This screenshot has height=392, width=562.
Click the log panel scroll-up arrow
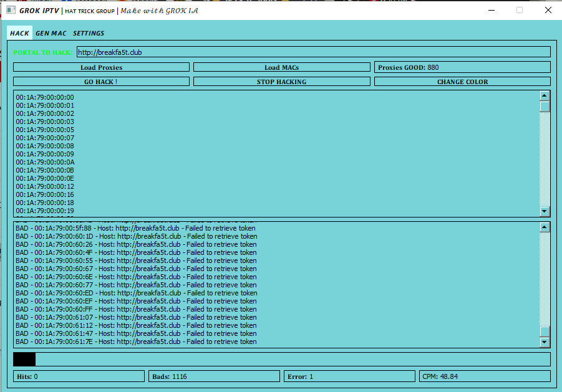(544, 227)
